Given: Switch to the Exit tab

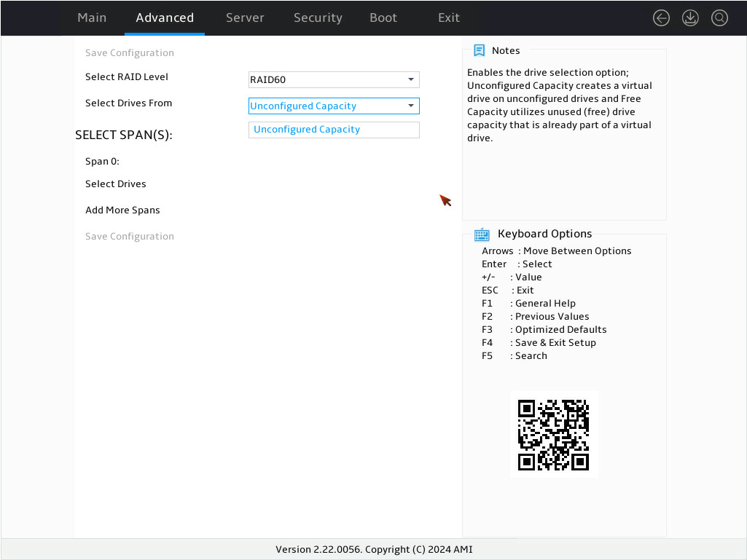Looking at the screenshot, I should (x=449, y=17).
